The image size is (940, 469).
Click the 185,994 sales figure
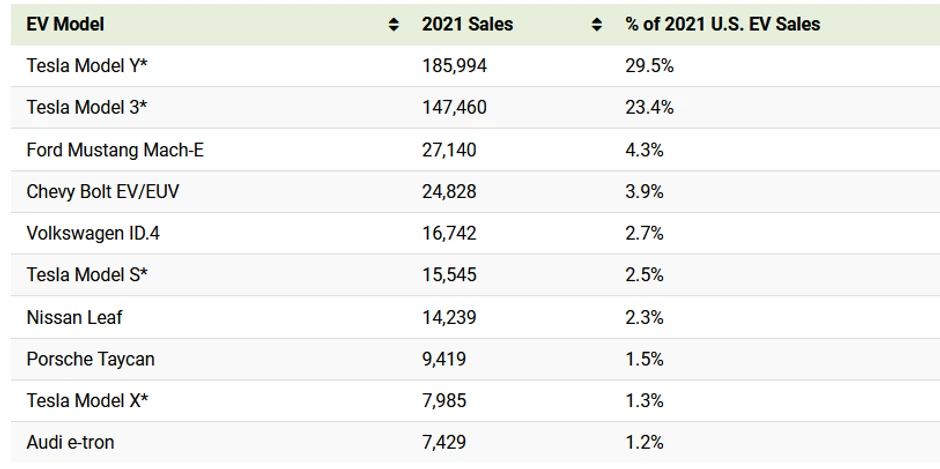pyautogui.click(x=455, y=65)
